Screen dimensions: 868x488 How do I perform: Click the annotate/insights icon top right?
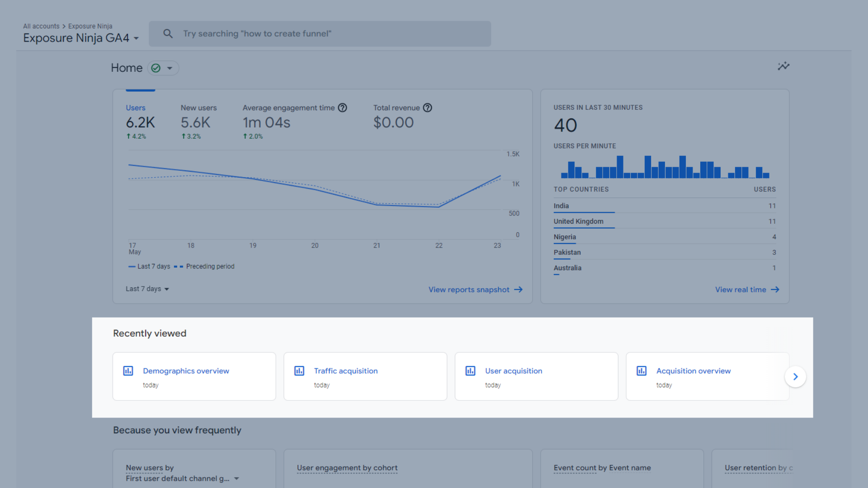783,66
